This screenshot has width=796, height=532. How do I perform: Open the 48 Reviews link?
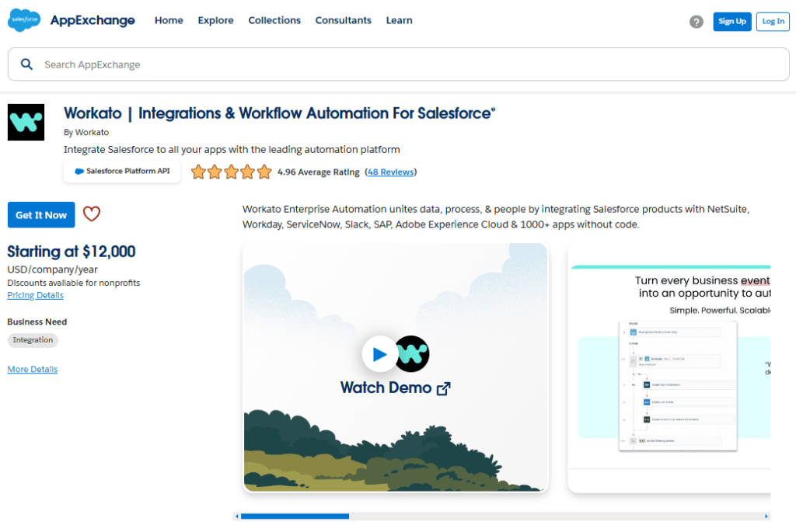(390, 172)
